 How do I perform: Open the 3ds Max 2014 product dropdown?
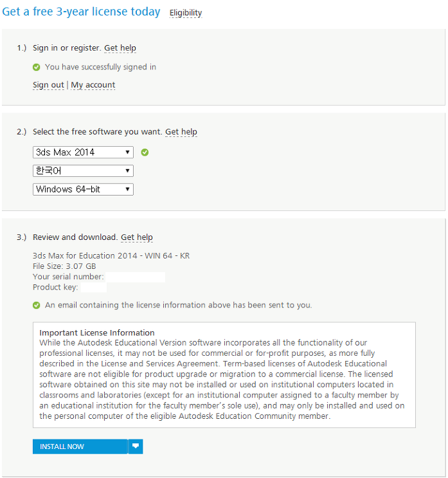point(83,152)
